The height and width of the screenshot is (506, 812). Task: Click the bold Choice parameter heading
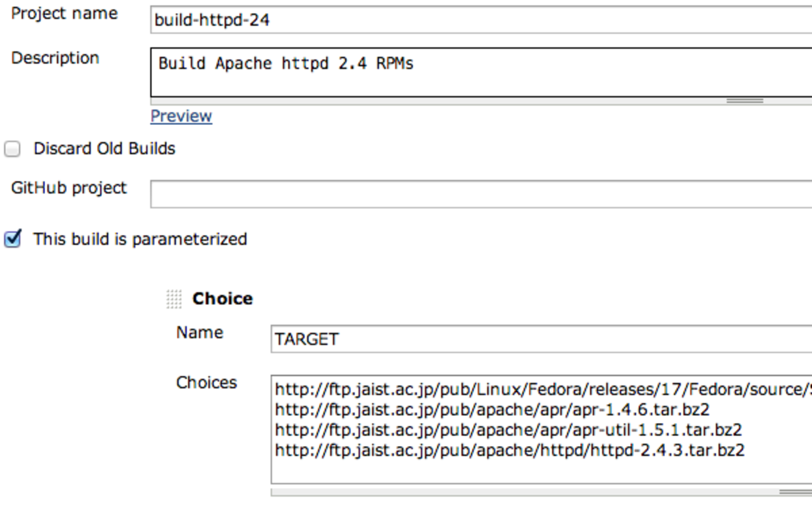pyautogui.click(x=223, y=299)
